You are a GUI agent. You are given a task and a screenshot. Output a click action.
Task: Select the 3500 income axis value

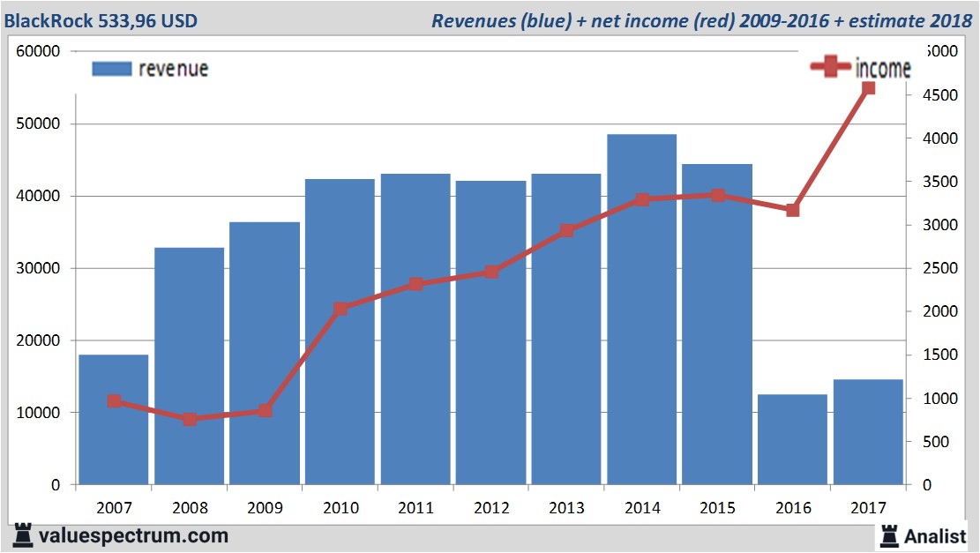pos(940,182)
